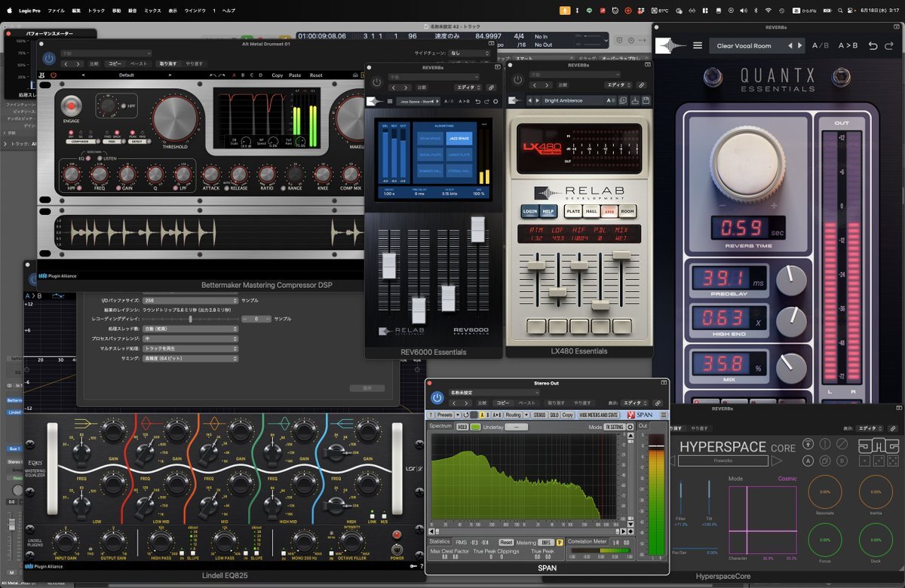Click Paste in Bettermaker preset bar
The image size is (905, 588).
coord(295,75)
